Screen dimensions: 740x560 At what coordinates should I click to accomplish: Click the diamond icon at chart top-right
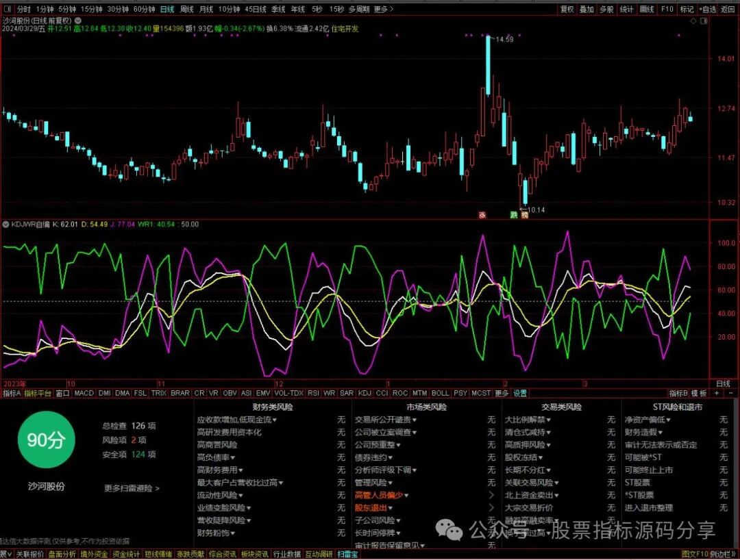click(693, 21)
